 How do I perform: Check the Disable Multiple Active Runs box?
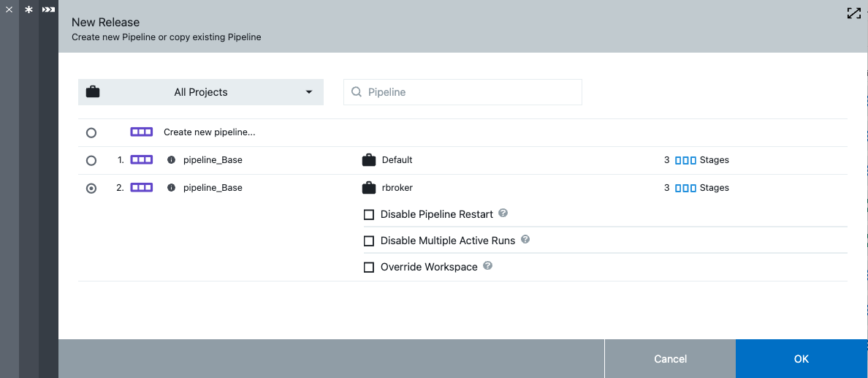369,241
